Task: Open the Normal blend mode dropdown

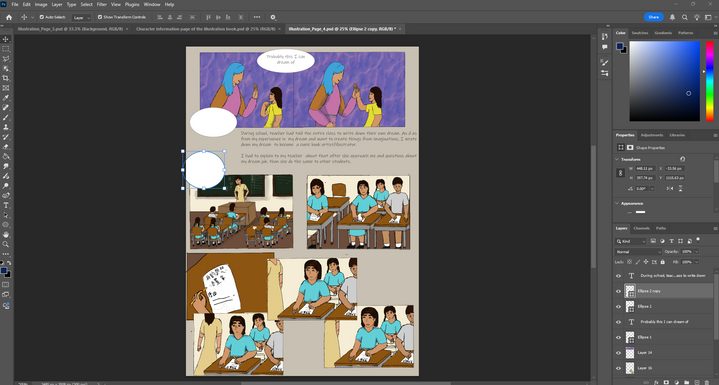Action: click(638, 252)
